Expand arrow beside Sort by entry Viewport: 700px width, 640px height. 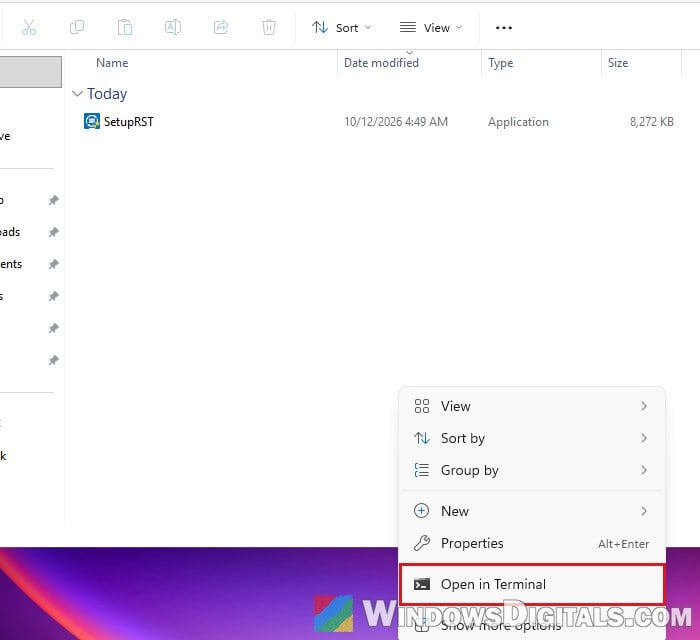644,438
